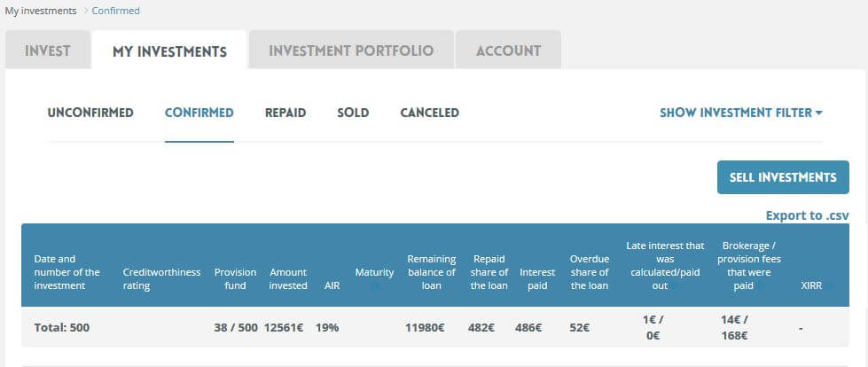Viewport: 868px width, 367px height.
Task: Switch to the Investment Portfolio tab
Action: coord(351,51)
